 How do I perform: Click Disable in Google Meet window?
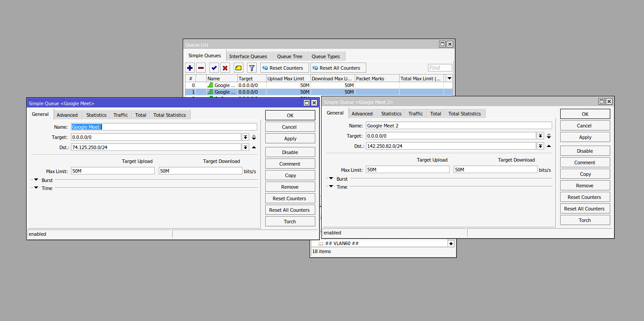tap(290, 152)
